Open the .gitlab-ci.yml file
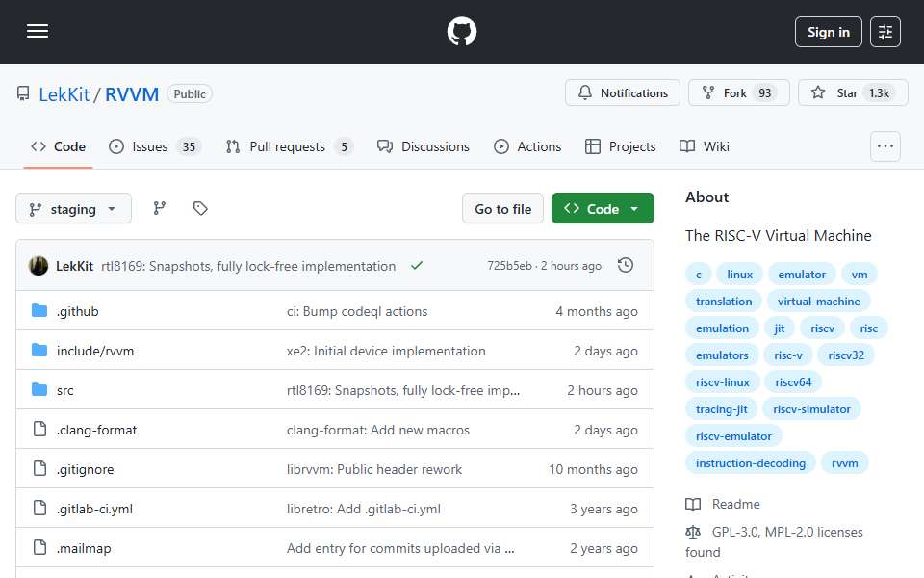Image resolution: width=924 pixels, height=578 pixels. (94, 509)
